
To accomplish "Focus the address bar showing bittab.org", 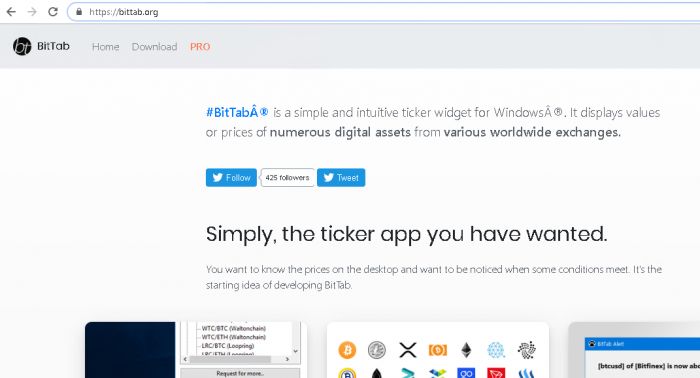I will pos(384,12).
